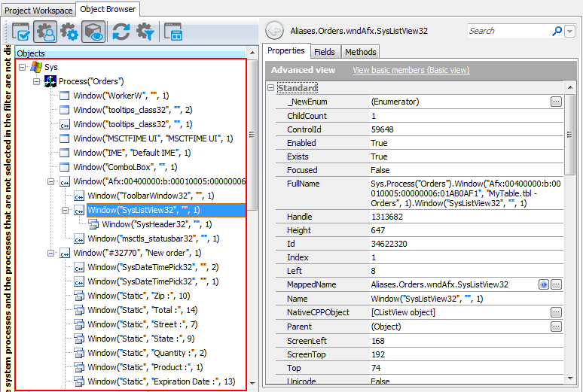Open the Methods tab
The height and width of the screenshot is (392, 583).
[361, 52]
